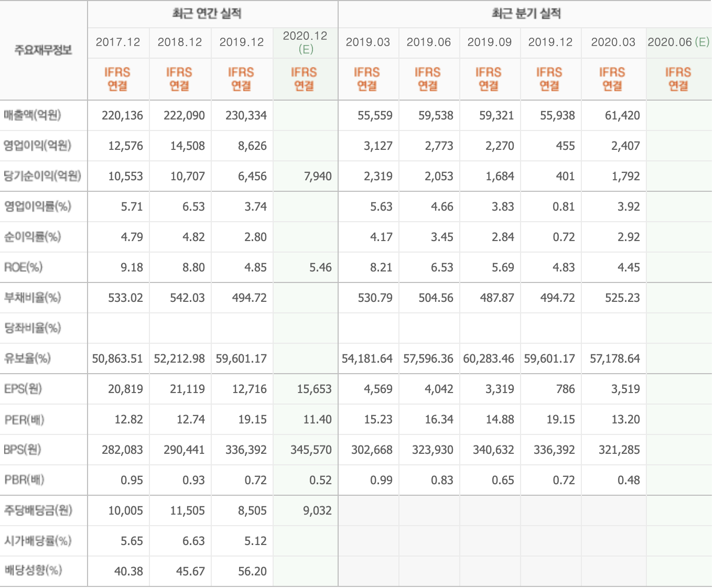Click ROE value 9.18
This screenshot has width=714, height=588.
tap(132, 268)
